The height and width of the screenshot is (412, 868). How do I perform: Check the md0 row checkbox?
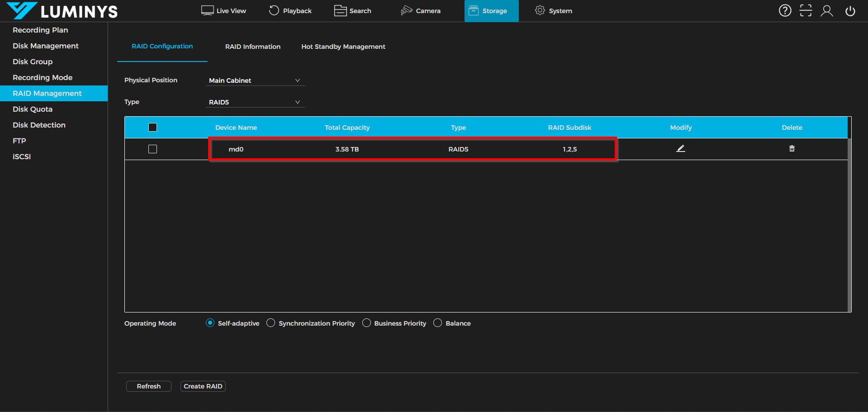pos(152,149)
